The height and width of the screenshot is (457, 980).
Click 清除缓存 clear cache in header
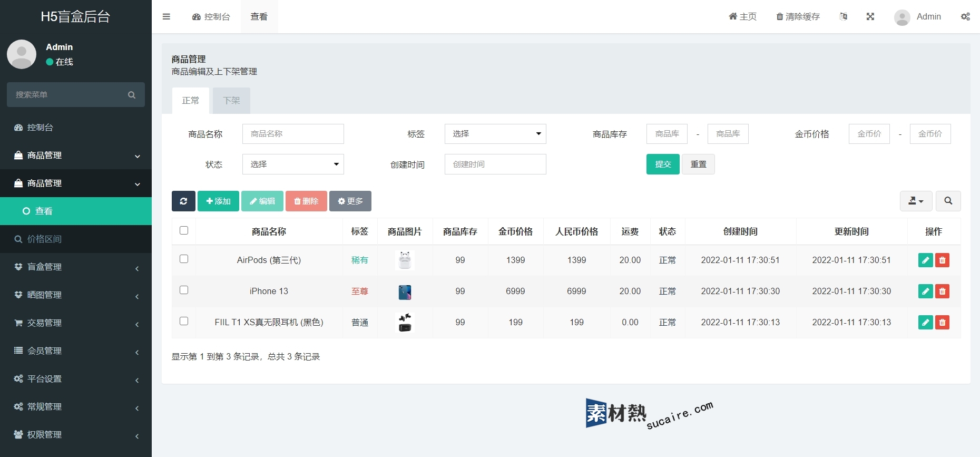click(798, 16)
